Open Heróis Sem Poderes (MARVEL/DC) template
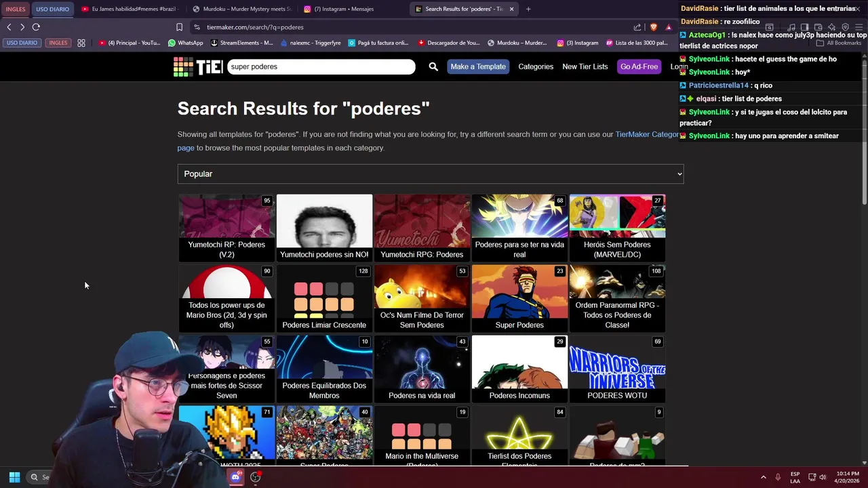This screenshot has height=488, width=868. 617,228
